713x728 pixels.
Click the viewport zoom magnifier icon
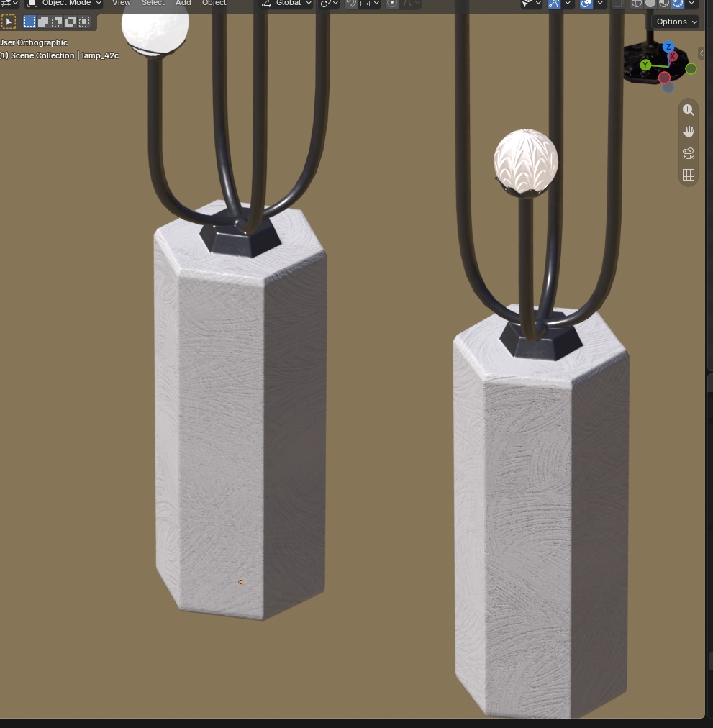tap(689, 110)
